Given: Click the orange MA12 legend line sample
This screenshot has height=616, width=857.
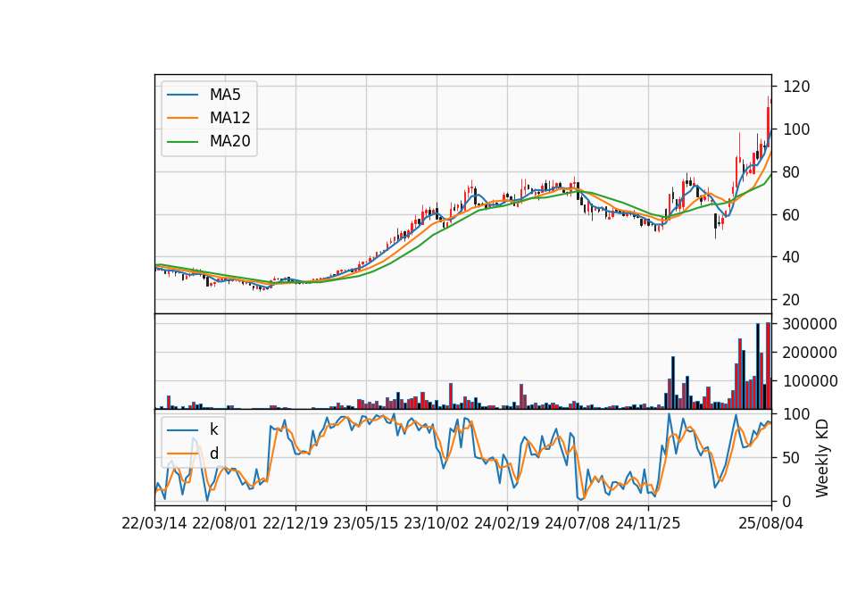Looking at the screenshot, I should (x=182, y=118).
